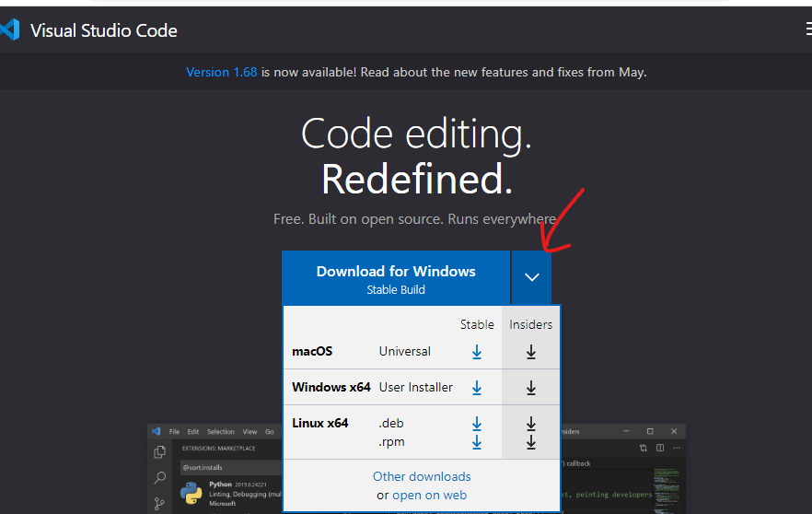Image resolution: width=812 pixels, height=514 pixels.
Task: Click Download for Windows Stable Build
Action: click(396, 279)
